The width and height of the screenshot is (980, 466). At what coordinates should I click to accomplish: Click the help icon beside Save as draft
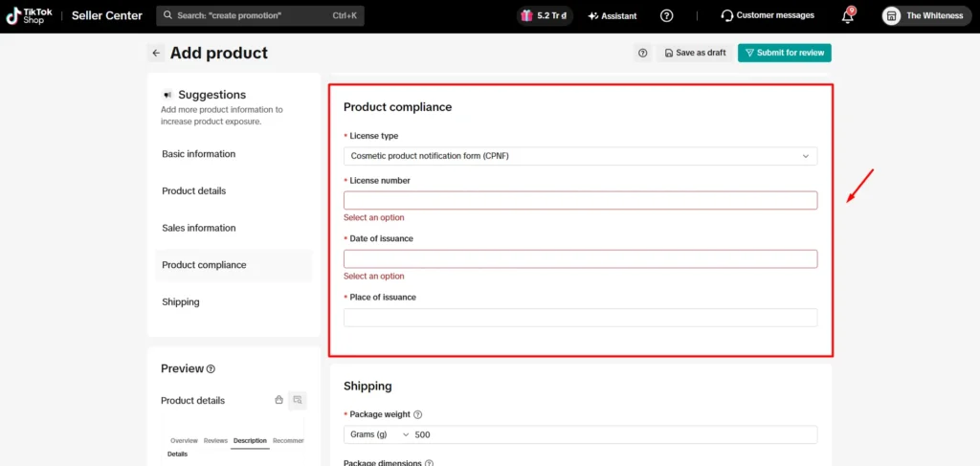[642, 53]
